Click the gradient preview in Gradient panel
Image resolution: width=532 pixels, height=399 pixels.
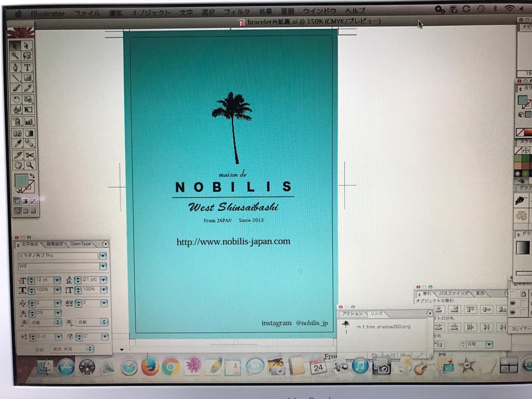(x=523, y=247)
